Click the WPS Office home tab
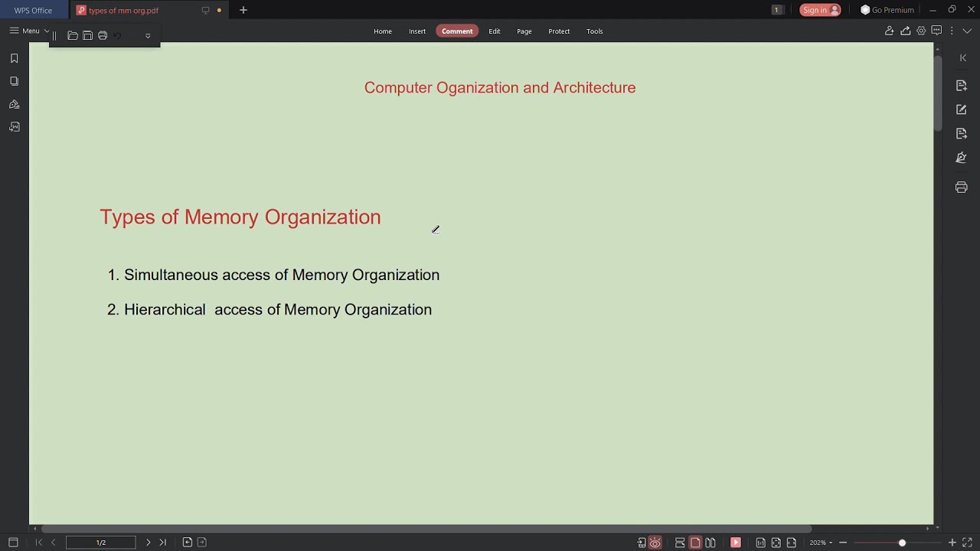This screenshot has height=551, width=980. click(x=33, y=11)
